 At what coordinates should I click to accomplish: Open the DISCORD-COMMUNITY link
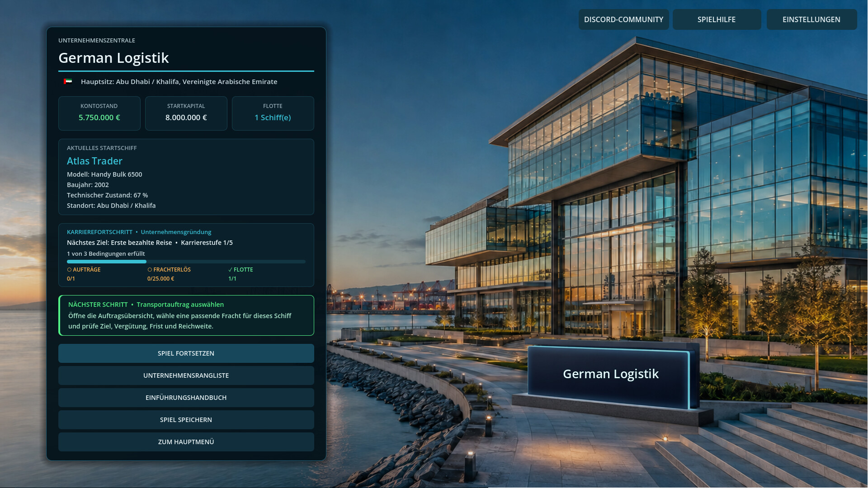(624, 19)
